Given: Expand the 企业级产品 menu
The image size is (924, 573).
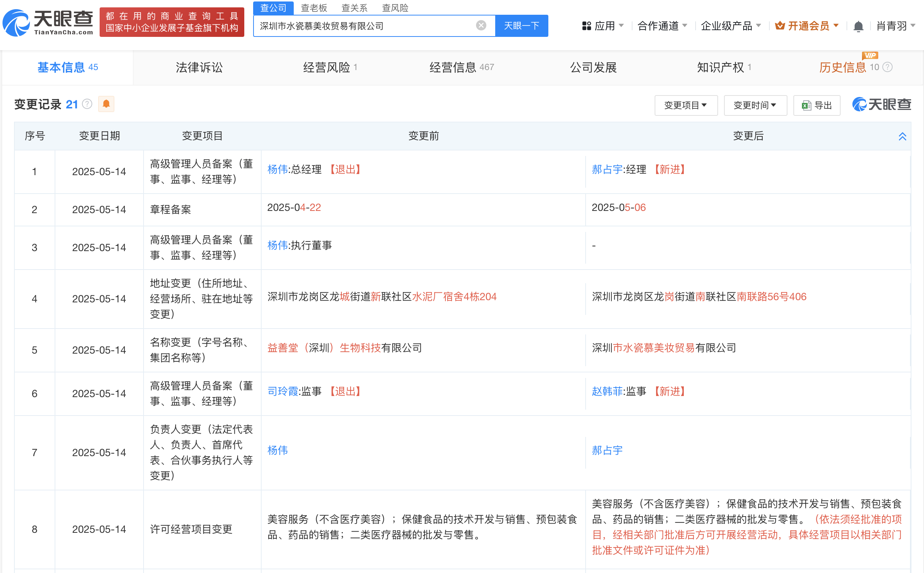Looking at the screenshot, I should point(730,26).
